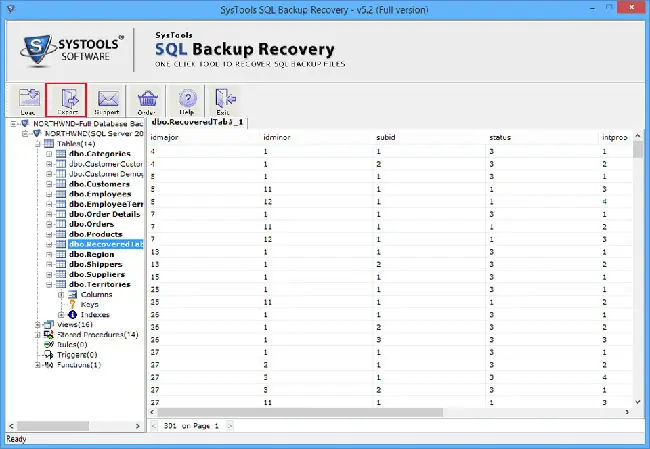Screen dimensions: 650x449
Task: Expand the dbo.Order Details node
Action: point(49,214)
